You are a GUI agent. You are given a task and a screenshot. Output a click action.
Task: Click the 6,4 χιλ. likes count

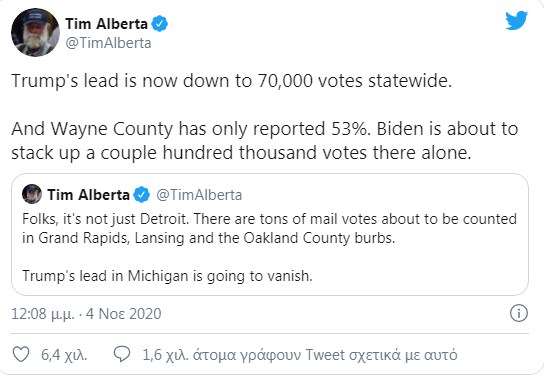pos(64,355)
